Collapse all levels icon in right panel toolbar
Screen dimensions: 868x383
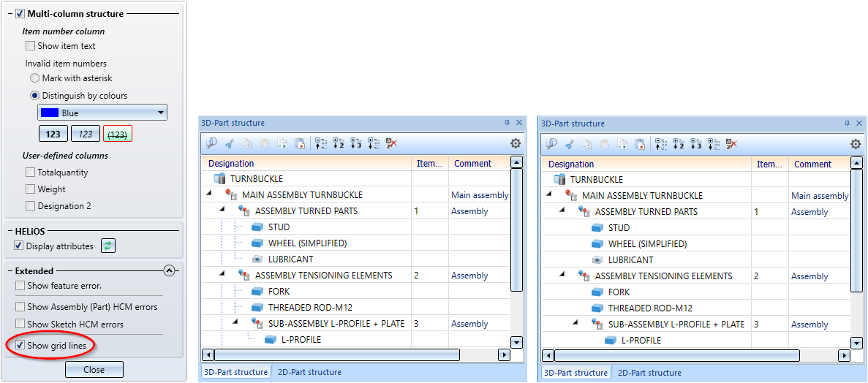(x=661, y=144)
